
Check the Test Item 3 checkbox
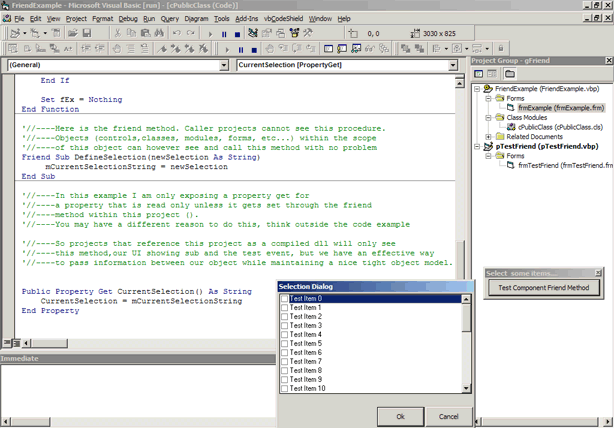(x=285, y=326)
